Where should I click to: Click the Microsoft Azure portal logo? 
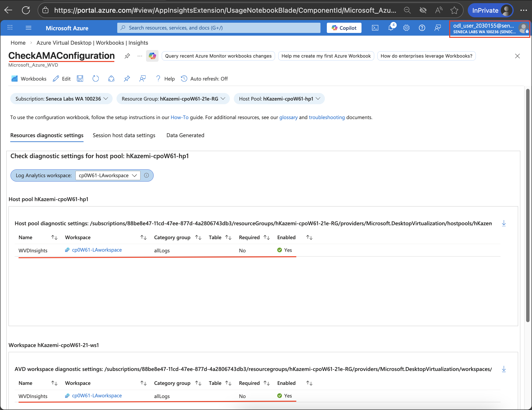[x=67, y=28]
